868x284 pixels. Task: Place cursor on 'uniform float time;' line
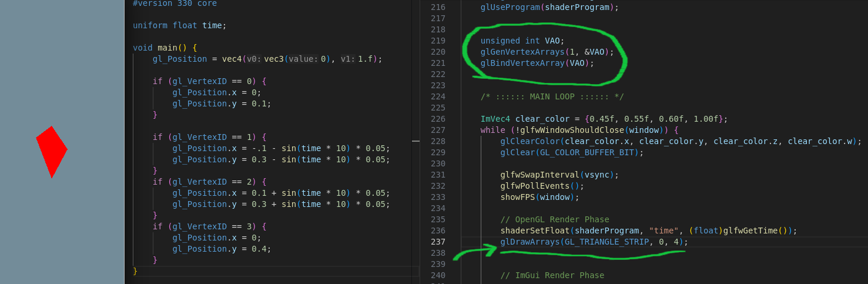tap(179, 25)
